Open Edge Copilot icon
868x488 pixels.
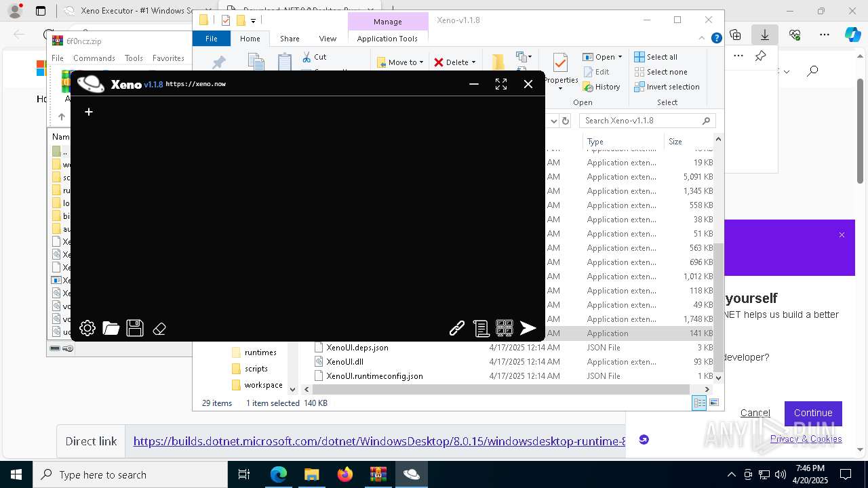[852, 35]
